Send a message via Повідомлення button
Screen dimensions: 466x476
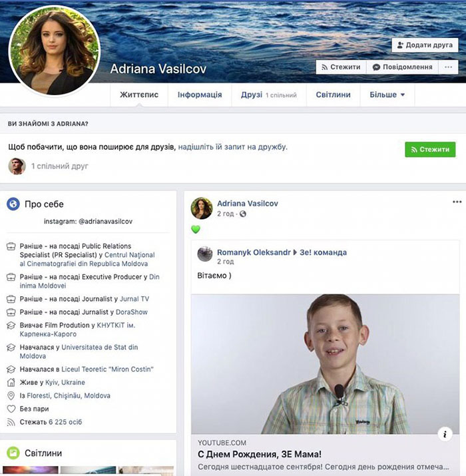pos(403,67)
